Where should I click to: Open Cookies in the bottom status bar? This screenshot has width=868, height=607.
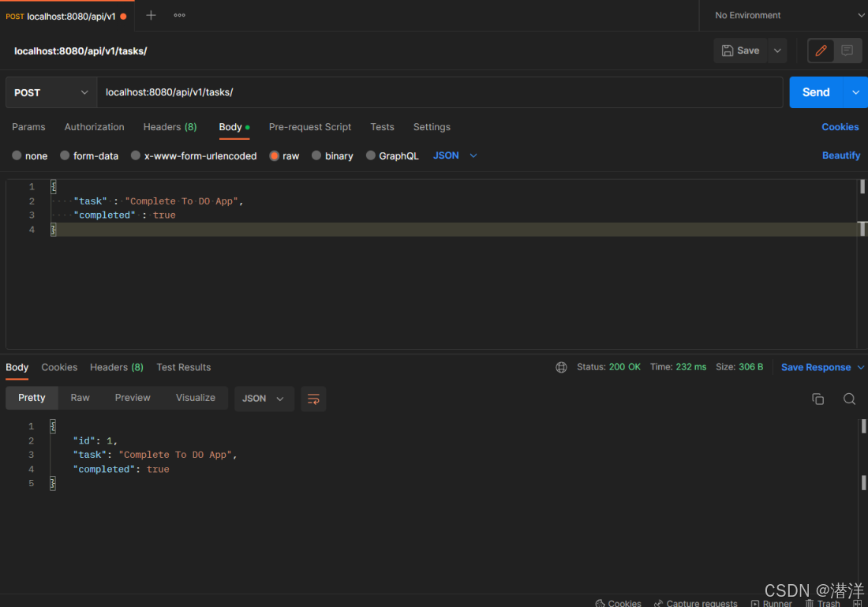pos(619,603)
